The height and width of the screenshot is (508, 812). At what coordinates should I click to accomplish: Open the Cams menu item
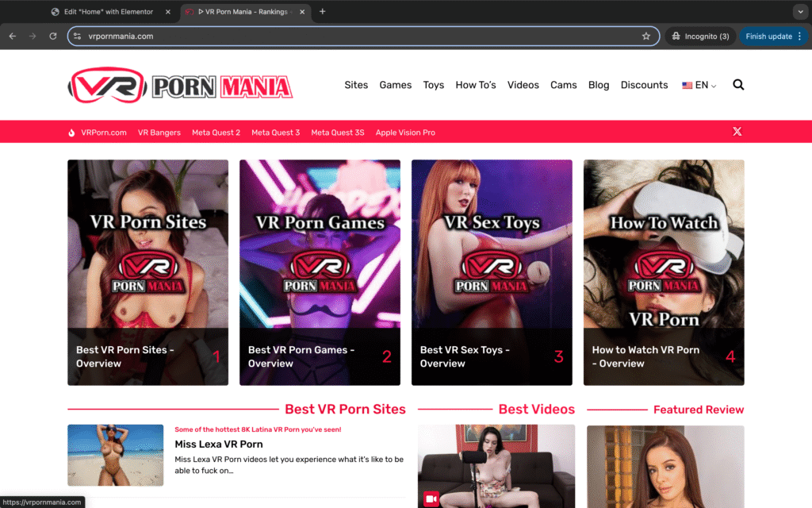point(564,85)
